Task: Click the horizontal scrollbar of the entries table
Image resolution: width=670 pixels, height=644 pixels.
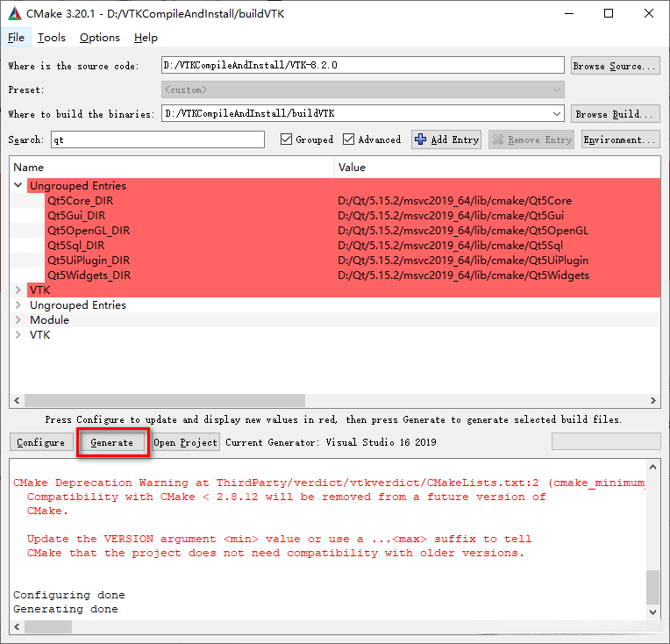Action: [165, 400]
